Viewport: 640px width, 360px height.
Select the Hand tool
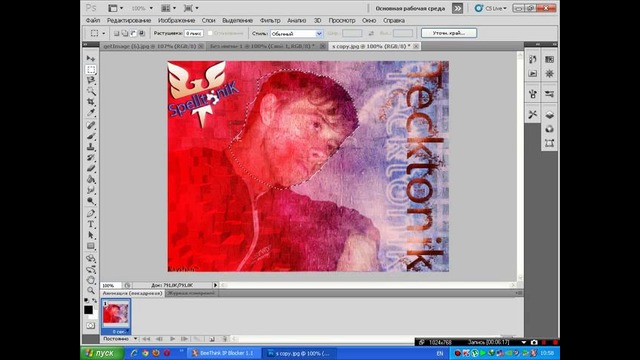(91, 280)
